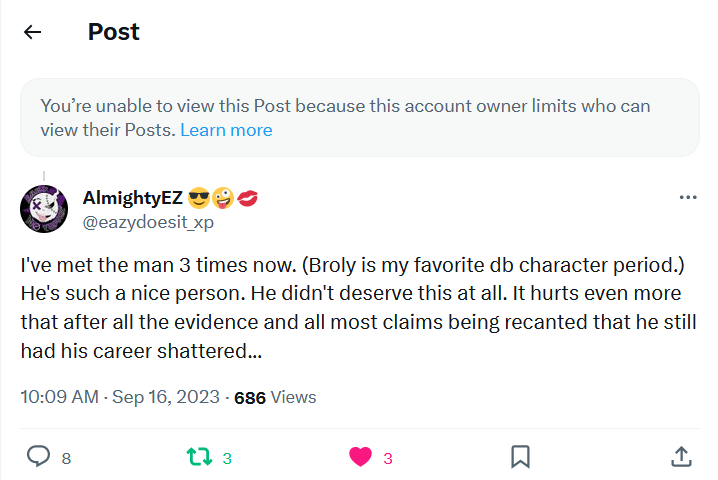
Task: Click the AlmightyEZ profile avatar
Action: coord(44,209)
